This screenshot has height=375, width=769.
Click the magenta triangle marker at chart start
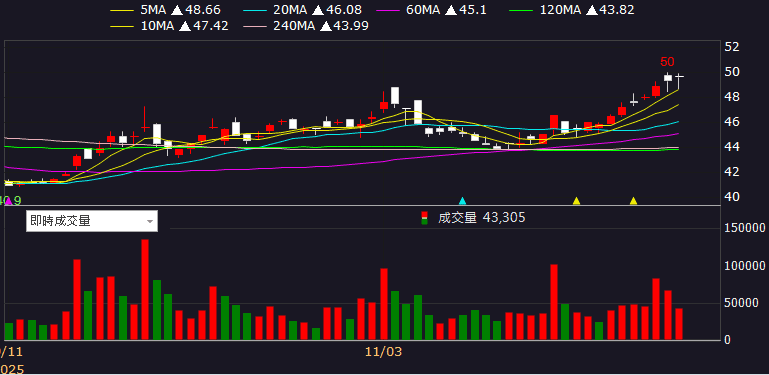[8, 201]
